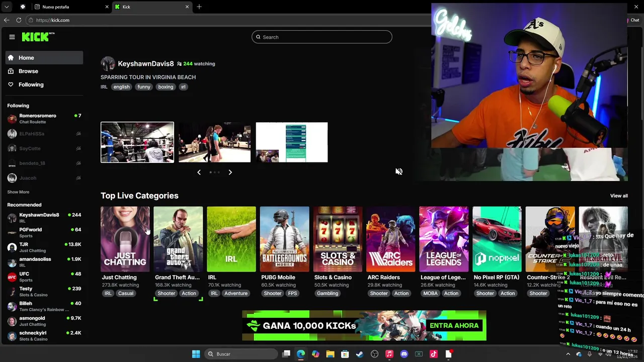Open the KeyshawnDavis8 featured channel name

[145, 64]
